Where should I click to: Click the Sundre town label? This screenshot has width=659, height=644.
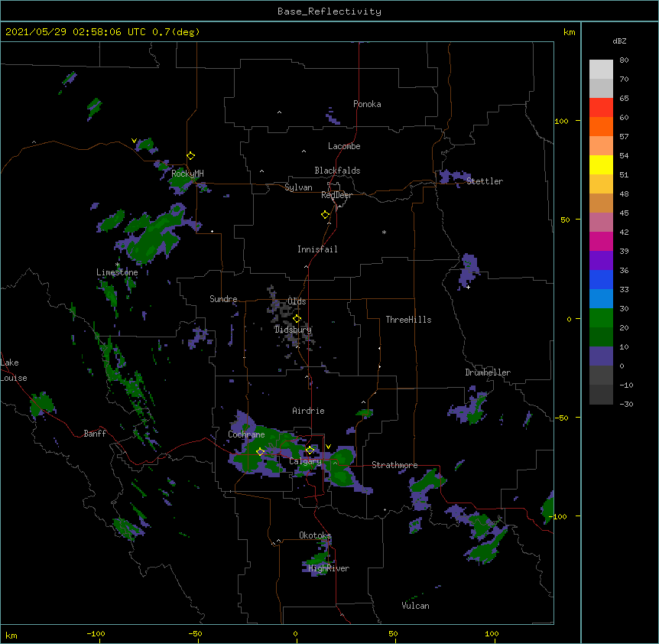223,299
